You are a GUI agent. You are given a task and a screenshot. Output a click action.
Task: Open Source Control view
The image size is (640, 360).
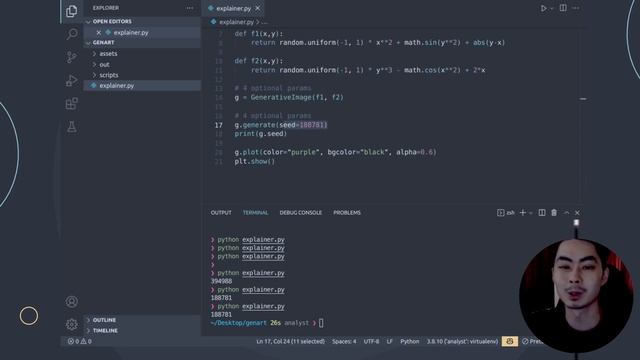coord(71,57)
